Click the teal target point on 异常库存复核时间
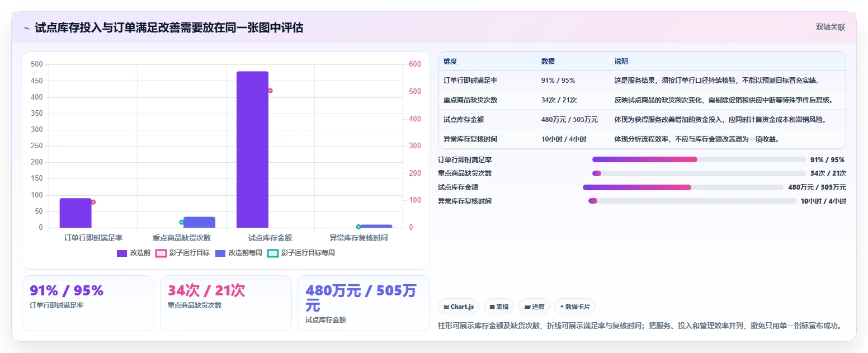Screen dimensions: 868x353 pos(358,227)
